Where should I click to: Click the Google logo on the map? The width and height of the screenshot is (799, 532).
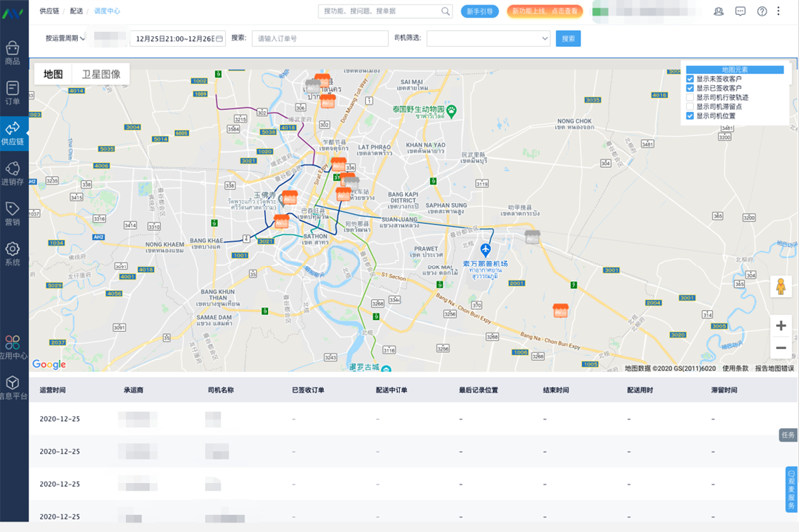click(49, 364)
